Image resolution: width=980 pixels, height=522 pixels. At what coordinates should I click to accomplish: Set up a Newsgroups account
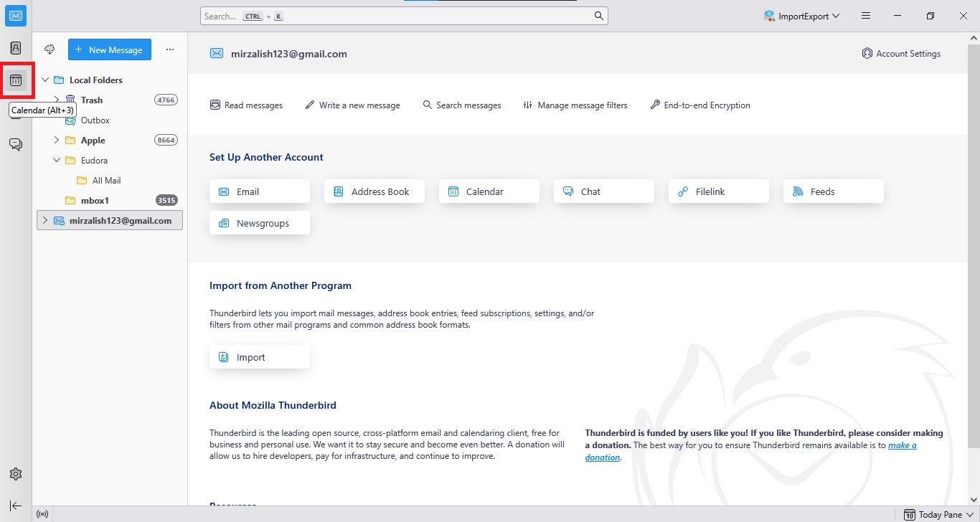point(260,223)
